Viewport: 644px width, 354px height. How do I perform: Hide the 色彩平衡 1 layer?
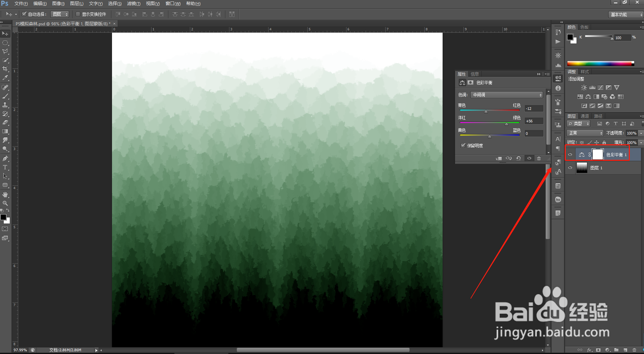point(570,155)
